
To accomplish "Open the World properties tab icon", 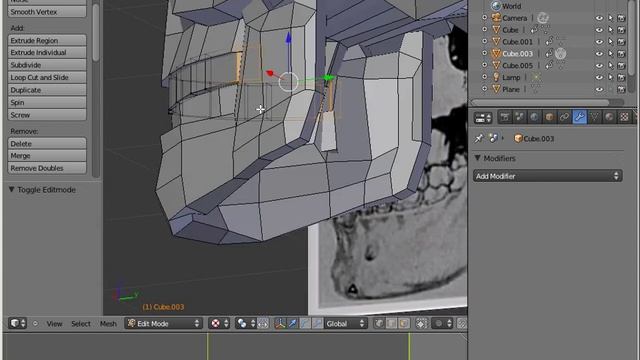I will tap(534, 118).
